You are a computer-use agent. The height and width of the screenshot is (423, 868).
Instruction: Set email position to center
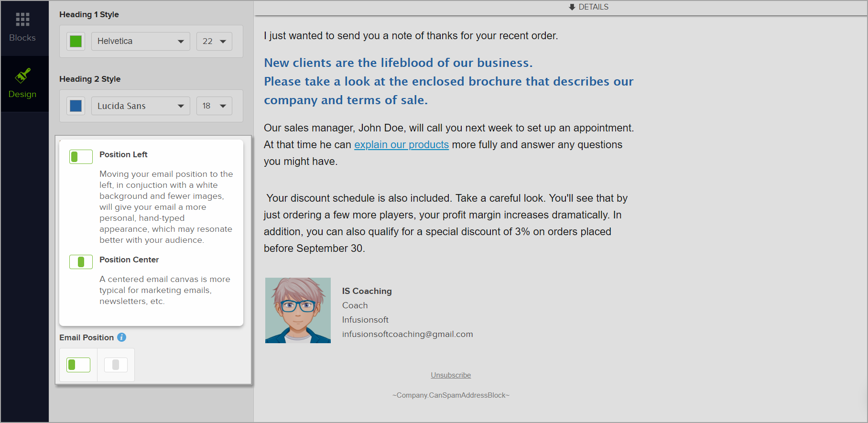(116, 365)
